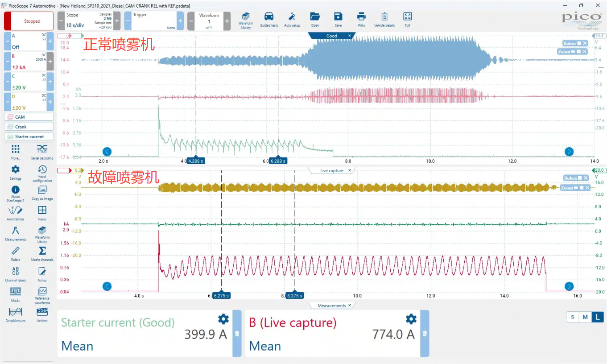607x364 pixels.
Task: Toggle the Crank reference waveform
Action: point(29,127)
